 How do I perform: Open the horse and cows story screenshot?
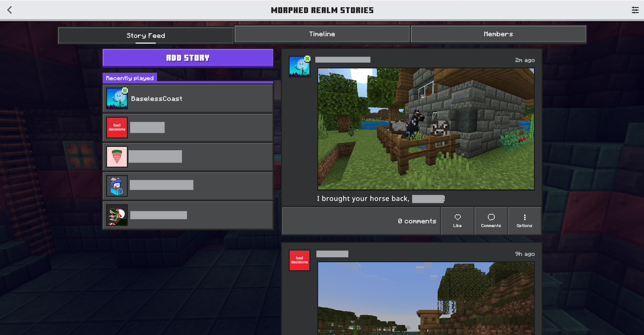(426, 129)
